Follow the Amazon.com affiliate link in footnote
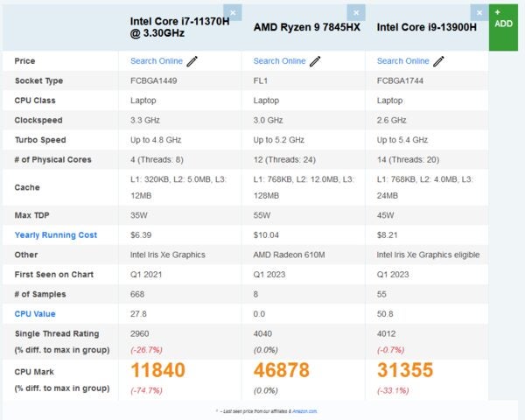This screenshot has height=420, width=525. click(304, 411)
